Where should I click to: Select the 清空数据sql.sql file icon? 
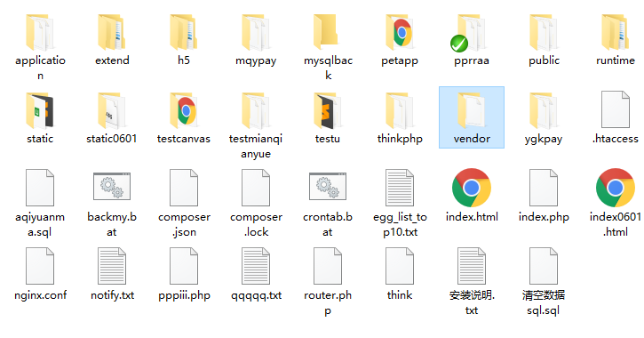coord(543,266)
